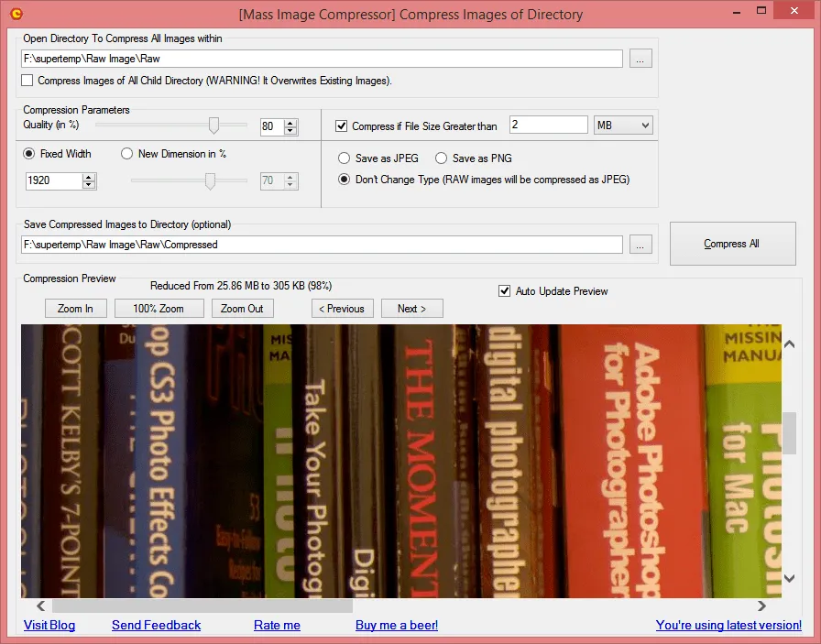Uncheck Compress if File Size Greater than
This screenshot has height=644, width=821.
[345, 126]
